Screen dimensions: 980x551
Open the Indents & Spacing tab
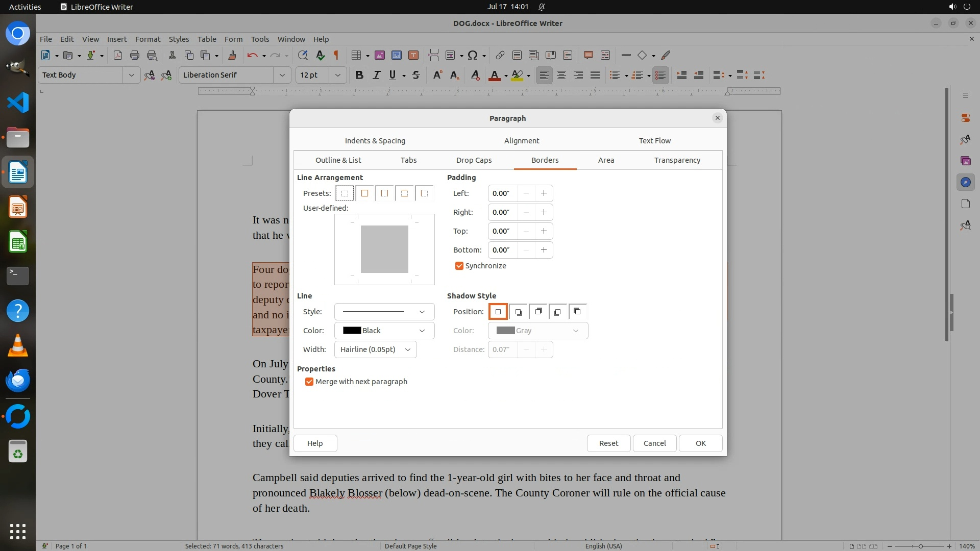pos(375,141)
